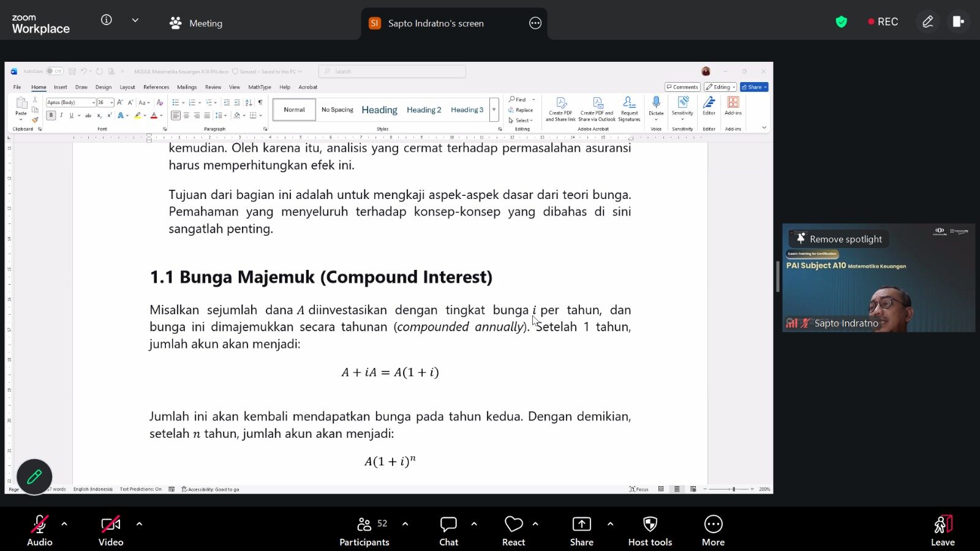Click the Save icon in Word title bar
This screenshot has width=980, height=551.
[72, 71]
